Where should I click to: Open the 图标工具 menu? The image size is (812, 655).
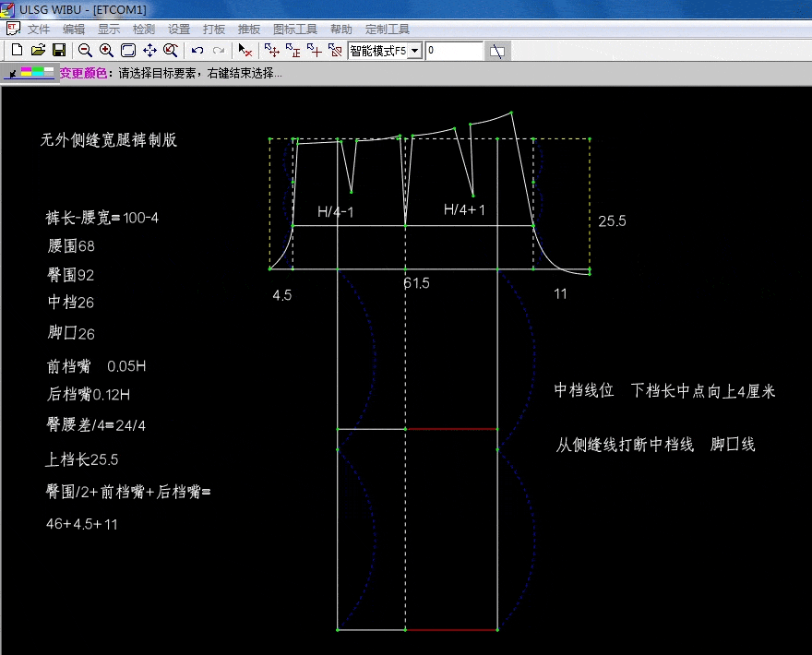[x=295, y=30]
